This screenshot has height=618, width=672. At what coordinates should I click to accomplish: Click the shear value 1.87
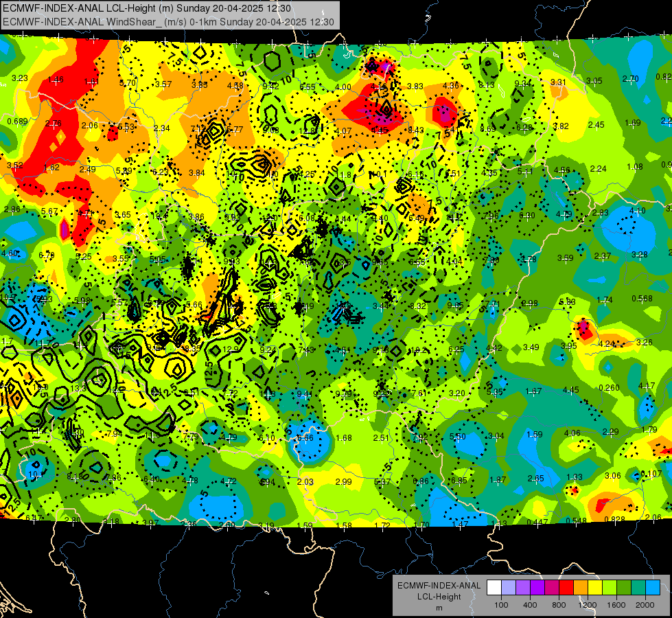[498, 480]
